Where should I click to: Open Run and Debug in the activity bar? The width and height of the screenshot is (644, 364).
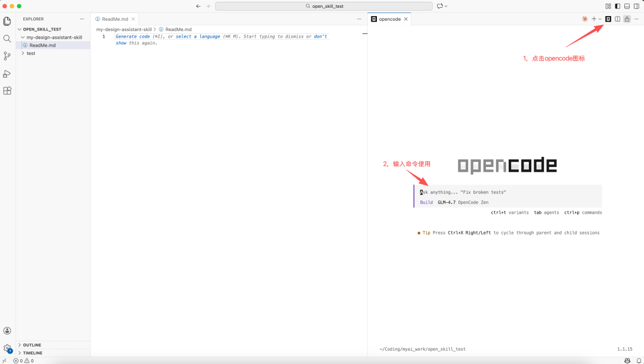pyautogui.click(x=7, y=73)
